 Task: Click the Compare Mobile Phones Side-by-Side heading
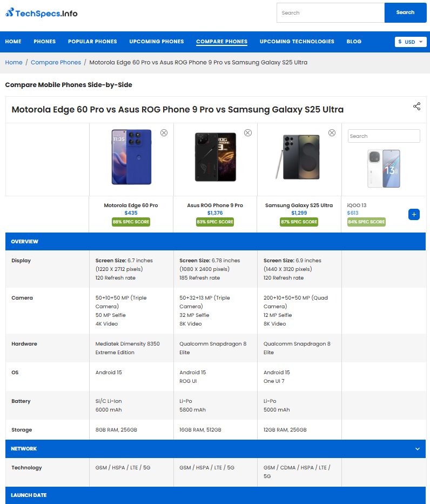(x=69, y=85)
